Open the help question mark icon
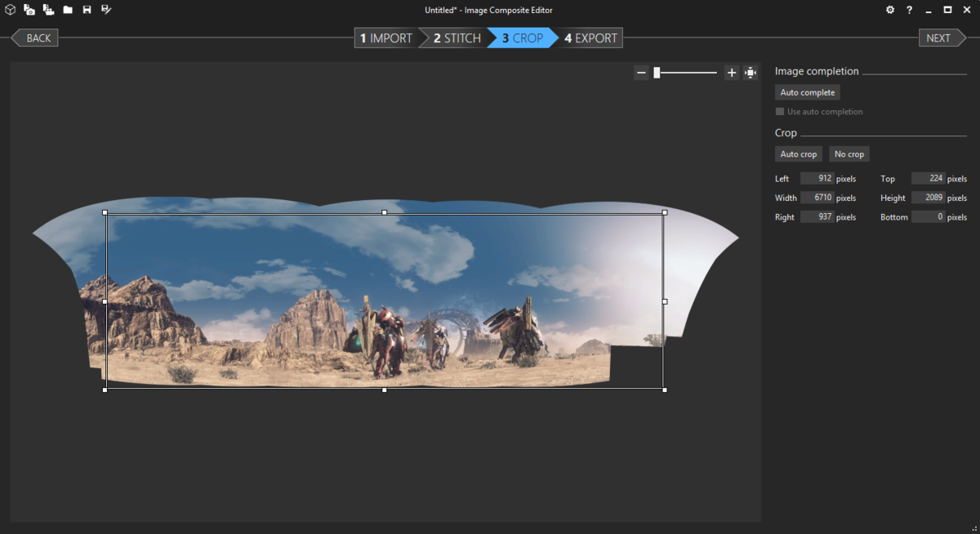 tap(909, 10)
